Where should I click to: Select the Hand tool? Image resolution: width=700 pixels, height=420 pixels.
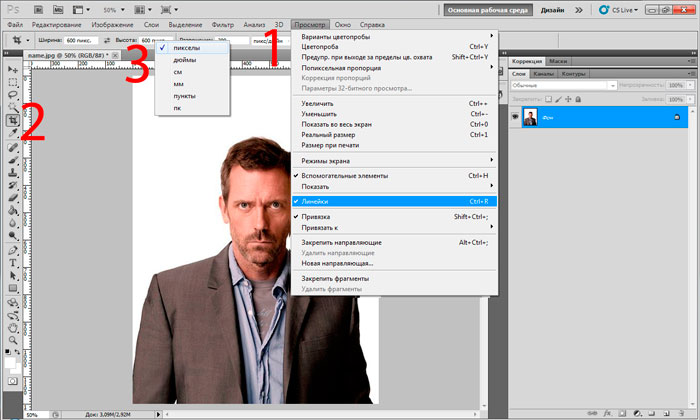pyautogui.click(x=12, y=328)
